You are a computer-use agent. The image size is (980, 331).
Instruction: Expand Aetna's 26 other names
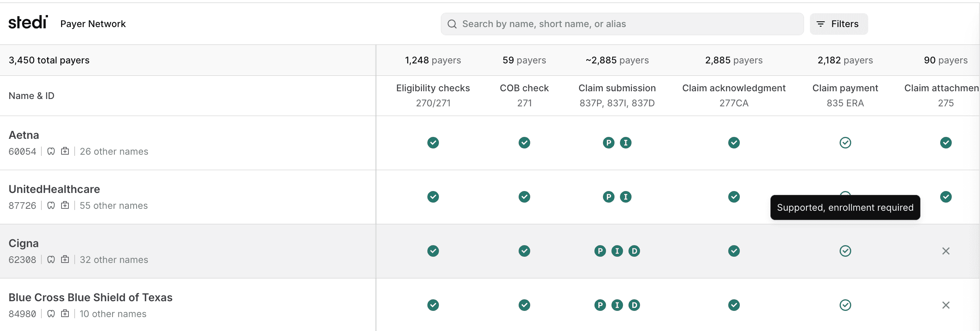pos(114,152)
